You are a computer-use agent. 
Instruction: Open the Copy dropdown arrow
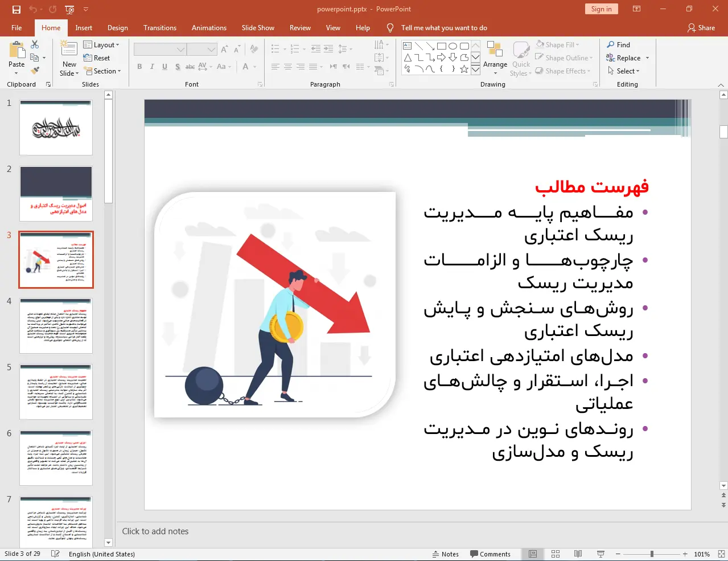(x=44, y=58)
